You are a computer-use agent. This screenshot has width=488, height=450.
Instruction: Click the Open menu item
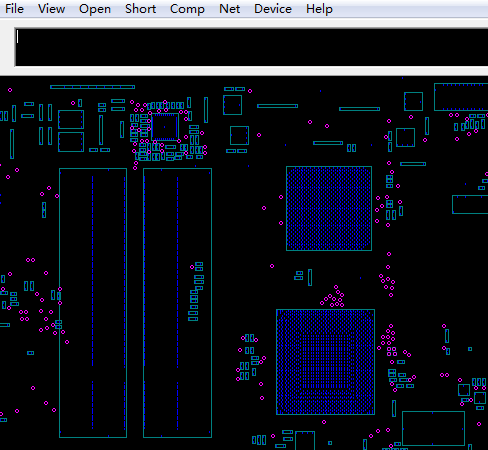(95, 9)
